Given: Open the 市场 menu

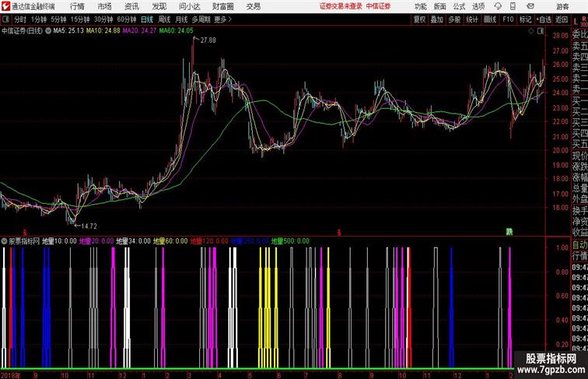Looking at the screenshot, I should (x=105, y=6).
